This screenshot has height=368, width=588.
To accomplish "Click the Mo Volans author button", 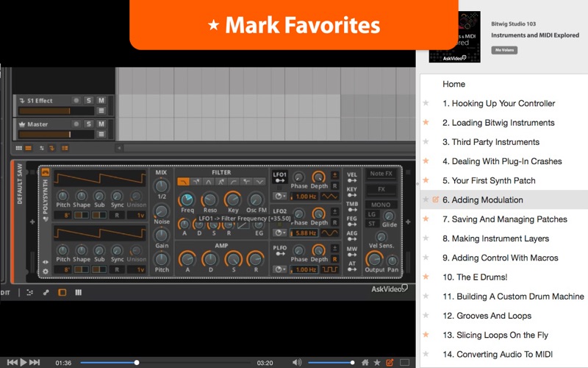I will tap(504, 50).
